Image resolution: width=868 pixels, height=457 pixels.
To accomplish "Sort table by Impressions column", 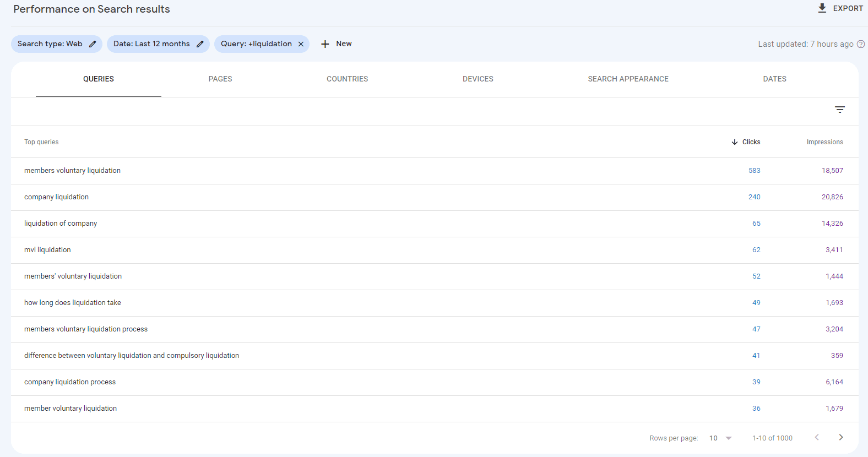I will pos(824,142).
